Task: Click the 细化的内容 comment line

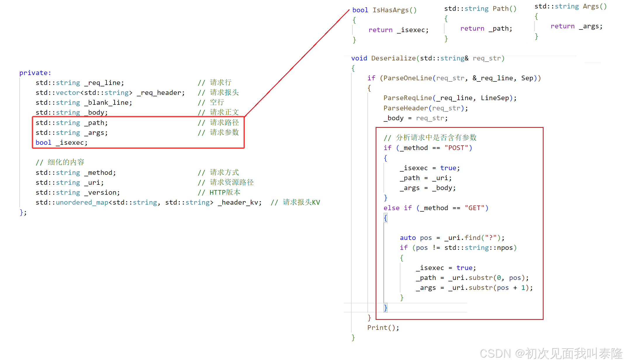Action: coord(60,162)
